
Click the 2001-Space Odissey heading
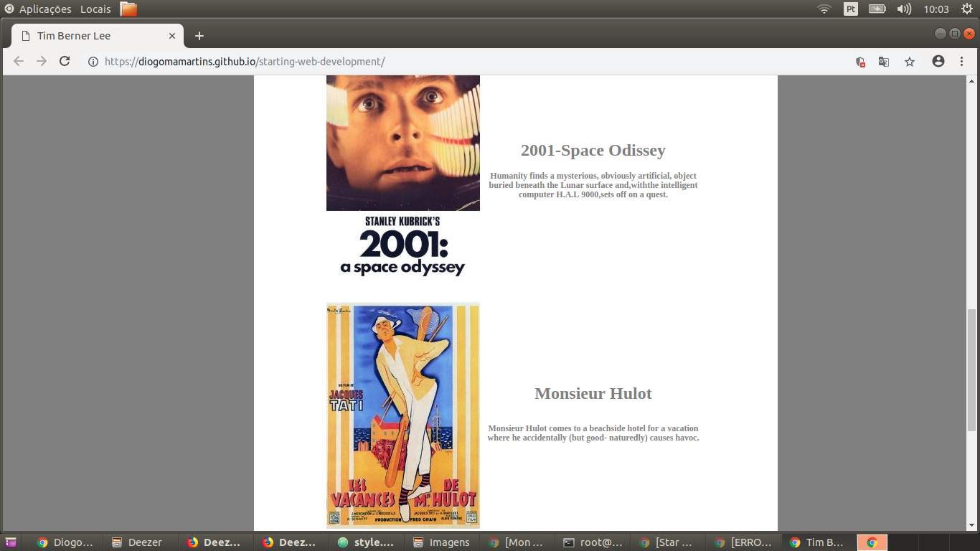(593, 151)
